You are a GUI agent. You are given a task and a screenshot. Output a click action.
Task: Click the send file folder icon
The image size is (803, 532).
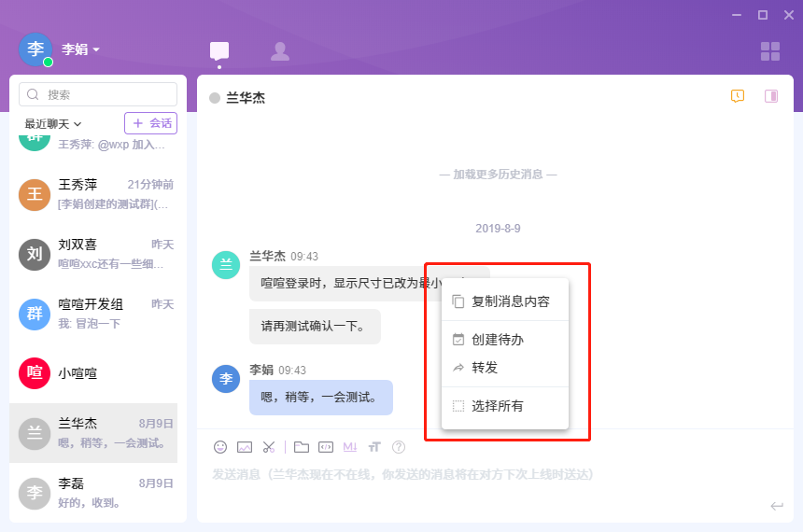pos(302,447)
